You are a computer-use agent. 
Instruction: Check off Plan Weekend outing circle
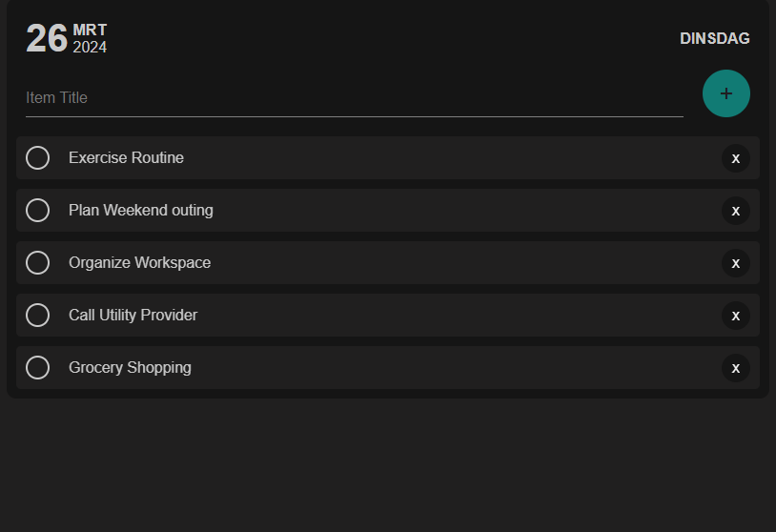pos(38,211)
